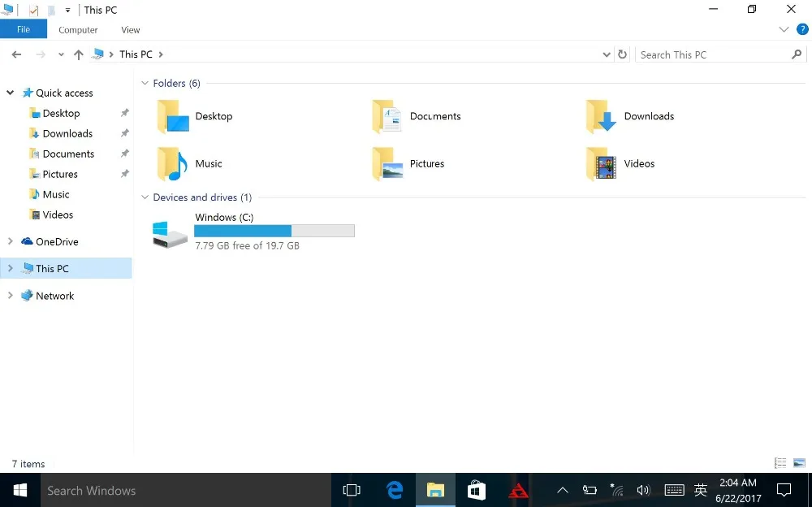Viewport: 812px width, 507px height.
Task: Open the touch keyboard tray icon
Action: [x=674, y=490]
